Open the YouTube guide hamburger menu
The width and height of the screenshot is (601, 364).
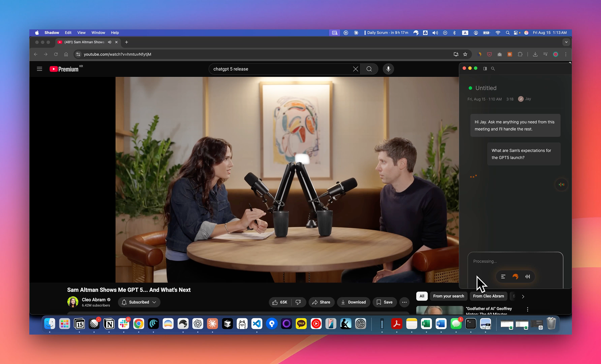pyautogui.click(x=39, y=69)
